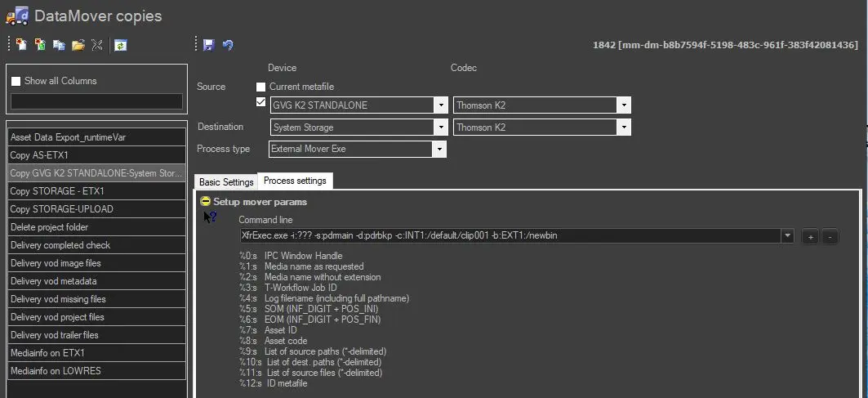Viewport: 868px width, 398px height.
Task: Click the second new-item icon with green page
Action: pyautogui.click(x=39, y=45)
